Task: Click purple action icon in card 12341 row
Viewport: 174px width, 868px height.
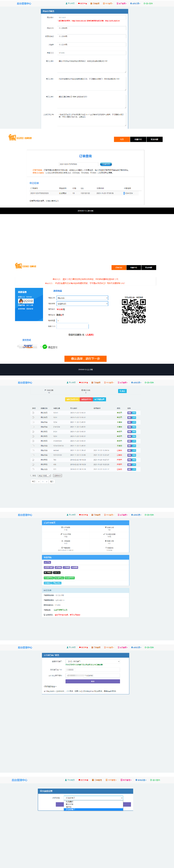Action: [129, 412]
